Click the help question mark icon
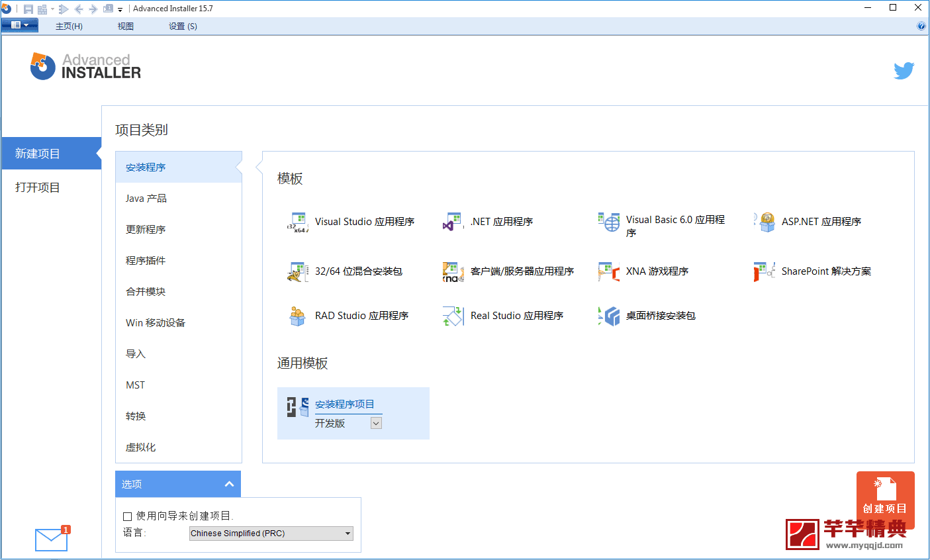The width and height of the screenshot is (930, 560). point(921,26)
